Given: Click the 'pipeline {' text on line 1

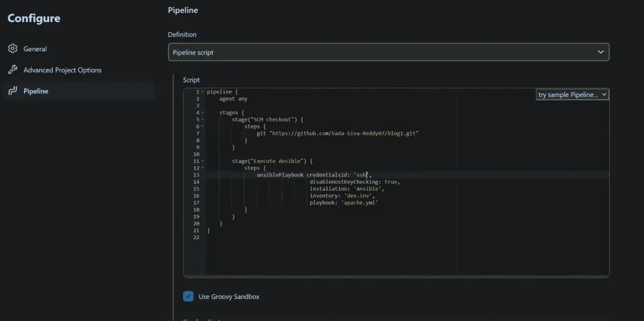Looking at the screenshot, I should click(x=222, y=92).
